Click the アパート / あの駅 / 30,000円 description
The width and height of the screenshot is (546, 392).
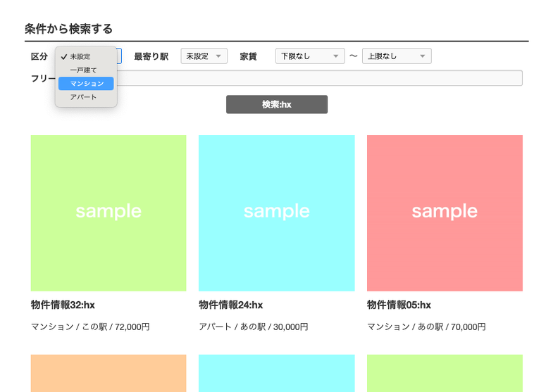[253, 327]
